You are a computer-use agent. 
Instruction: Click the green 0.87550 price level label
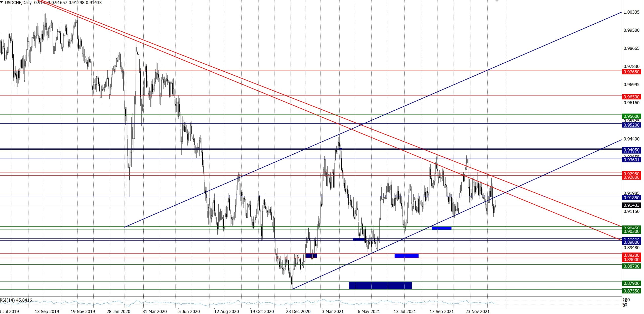pyautogui.click(x=631, y=291)
